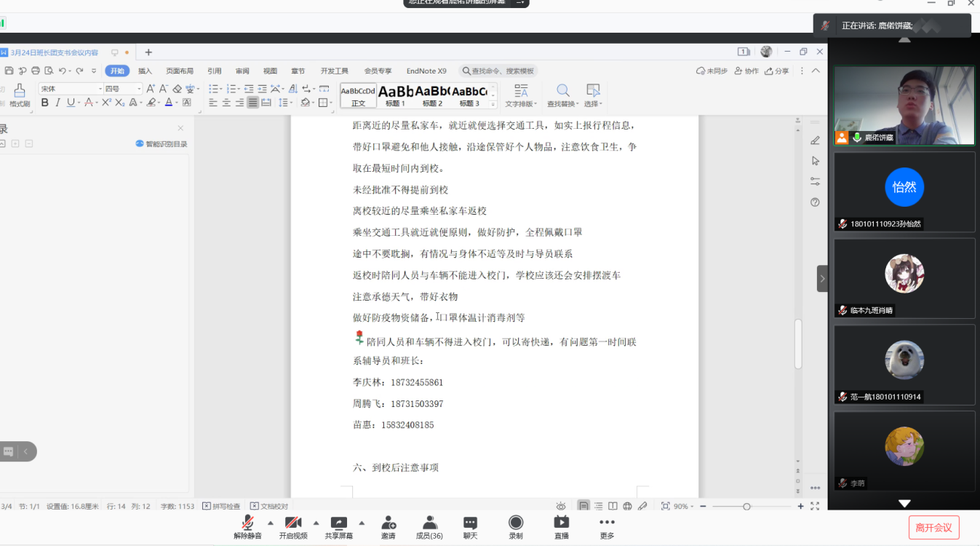Click the superscript X² icon
Viewport: 980px width, 546px height.
coord(106,103)
